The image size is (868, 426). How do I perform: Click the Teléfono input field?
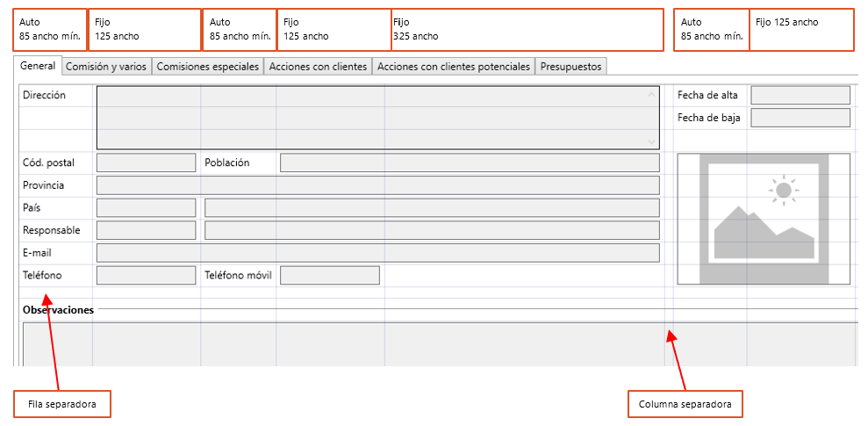(146, 275)
